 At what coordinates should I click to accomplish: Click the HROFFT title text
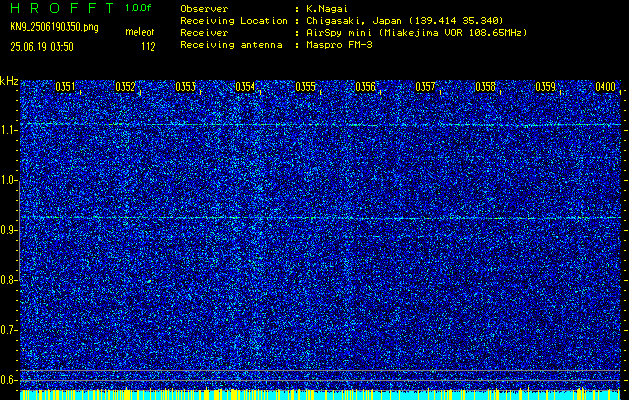coord(62,8)
